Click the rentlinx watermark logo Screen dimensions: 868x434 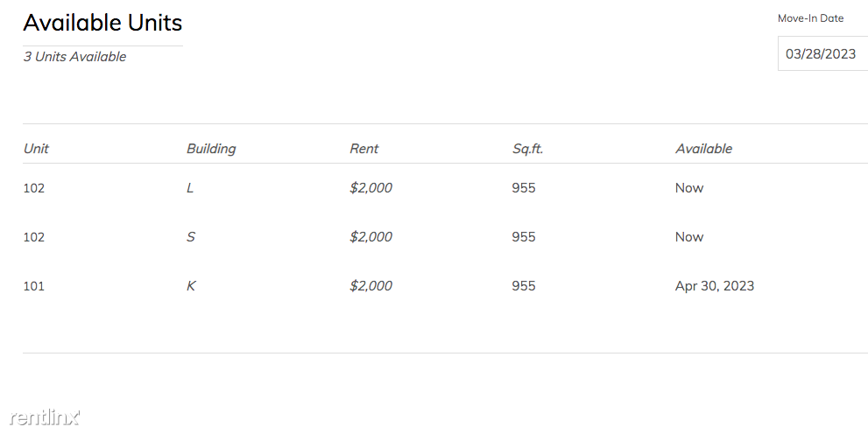pyautogui.click(x=45, y=416)
